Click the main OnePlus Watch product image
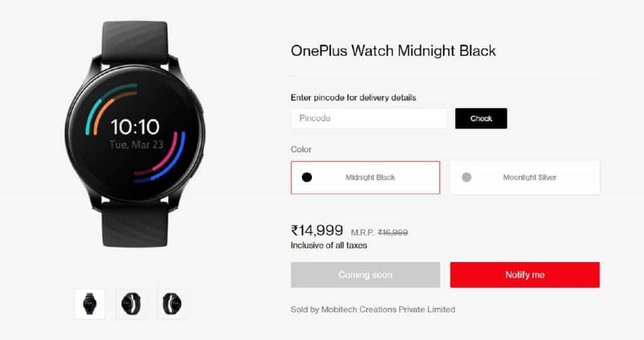The width and height of the screenshot is (644, 340). [135, 134]
